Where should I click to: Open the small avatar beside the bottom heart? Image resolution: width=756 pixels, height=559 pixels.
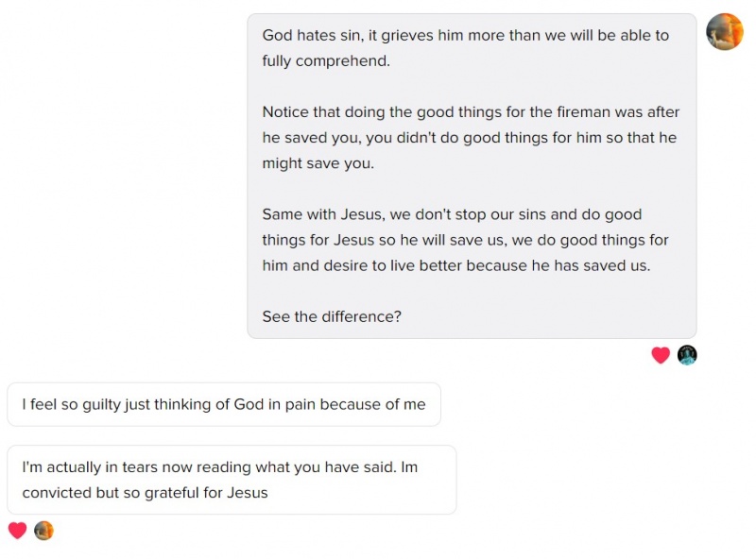pyautogui.click(x=43, y=531)
